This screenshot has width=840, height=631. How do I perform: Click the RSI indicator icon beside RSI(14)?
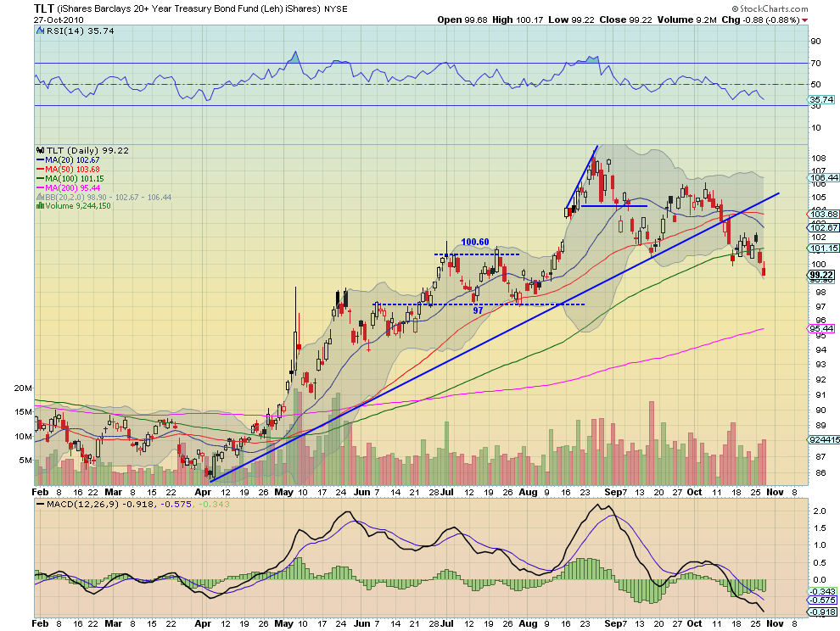click(x=40, y=31)
